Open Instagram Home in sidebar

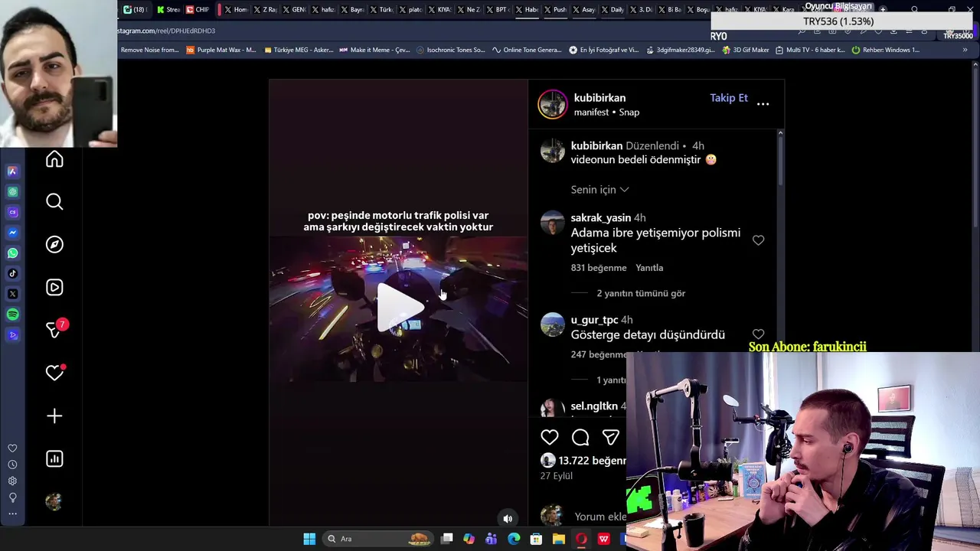[x=54, y=159]
